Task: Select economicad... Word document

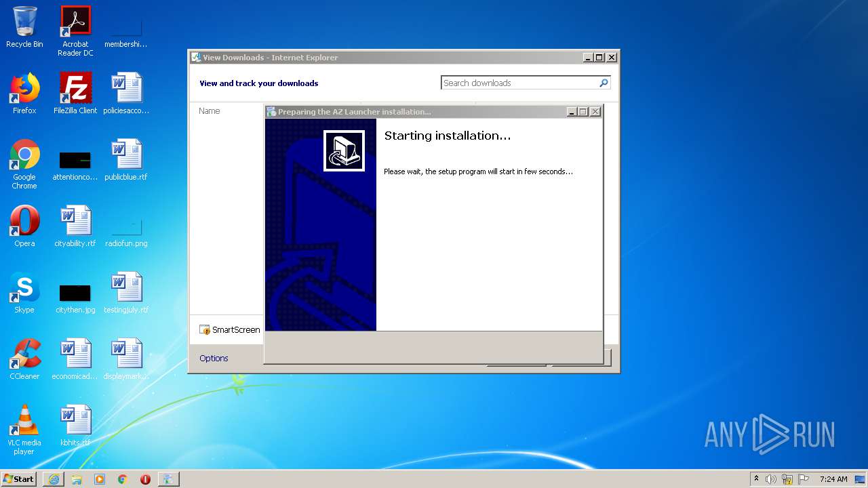Action: 75,359
